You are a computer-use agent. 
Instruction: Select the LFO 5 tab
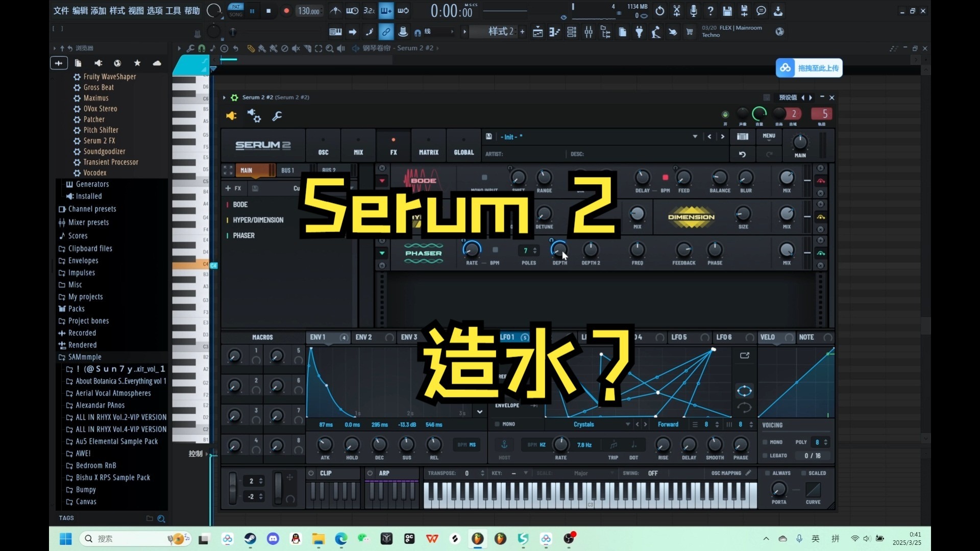[x=690, y=337]
